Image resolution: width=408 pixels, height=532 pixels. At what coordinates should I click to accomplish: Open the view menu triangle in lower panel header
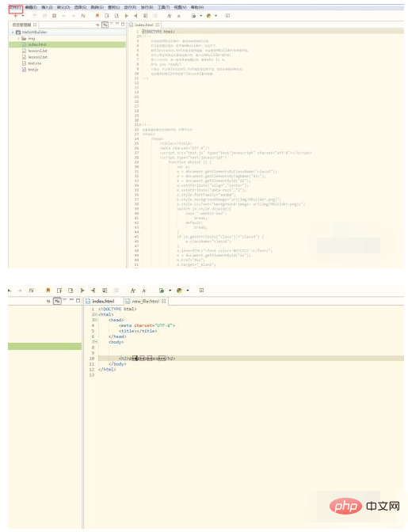(64, 300)
